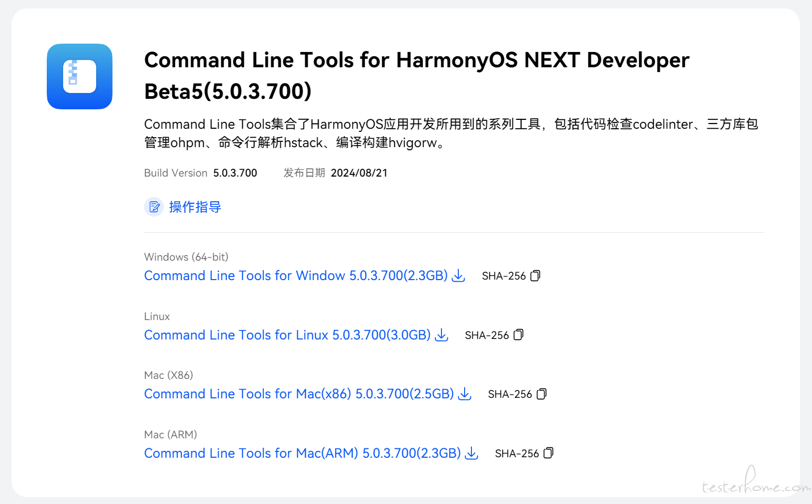This screenshot has width=812, height=504.
Task: Click the Linux platform label
Action: 157,316
